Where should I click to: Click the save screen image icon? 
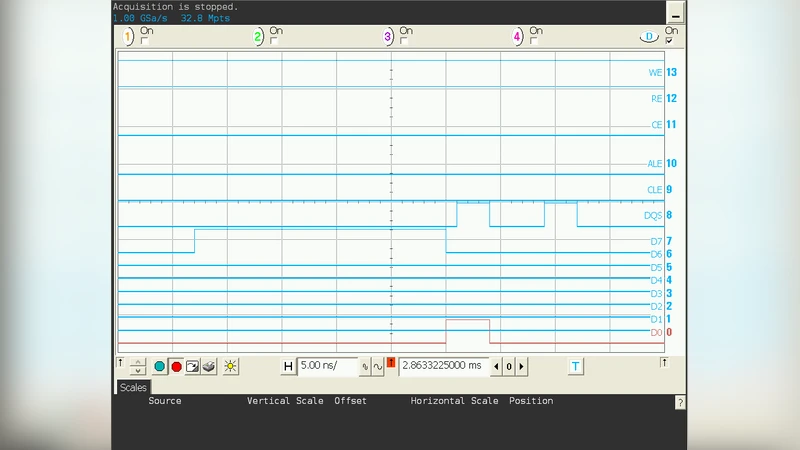click(x=193, y=367)
